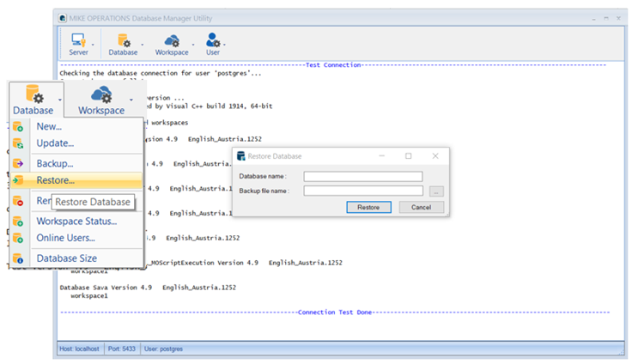632x364 pixels.
Task: Click the 'Host: localhost' status bar entry
Action: [79, 349]
